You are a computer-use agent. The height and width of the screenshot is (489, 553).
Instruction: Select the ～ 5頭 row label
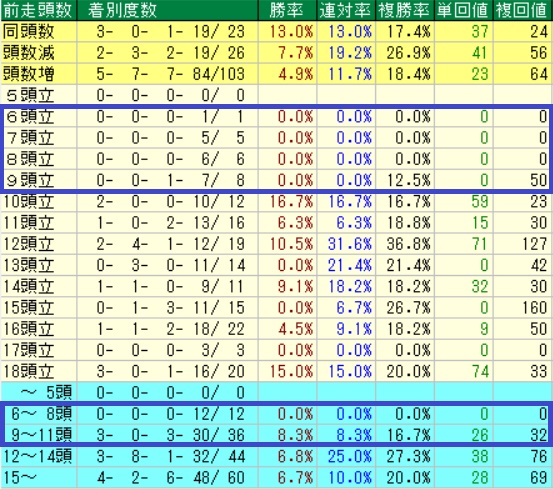(46, 392)
